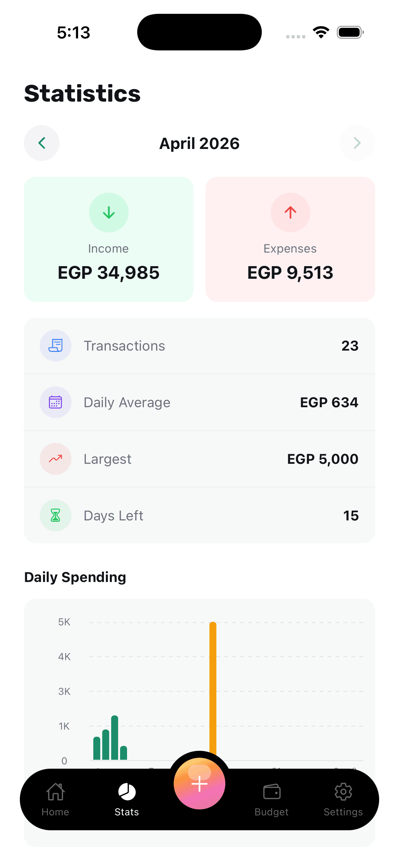
Task: Open the Home tab
Action: pyautogui.click(x=55, y=799)
